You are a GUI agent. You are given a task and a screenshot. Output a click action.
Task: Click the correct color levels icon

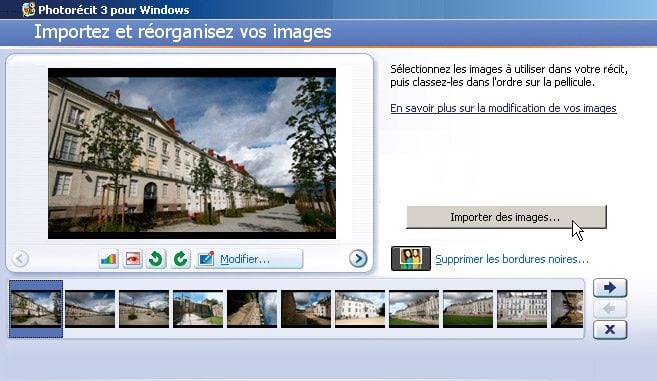[x=109, y=259]
